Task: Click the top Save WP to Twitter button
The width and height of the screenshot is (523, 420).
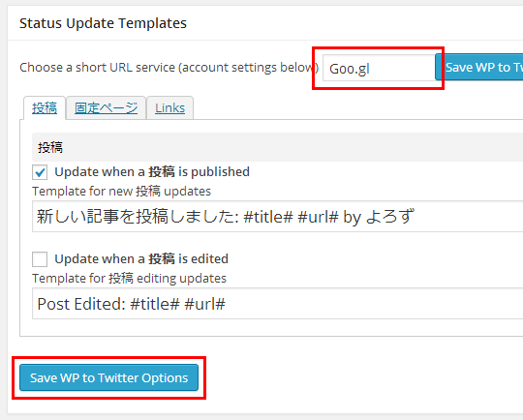Action: pos(479,68)
